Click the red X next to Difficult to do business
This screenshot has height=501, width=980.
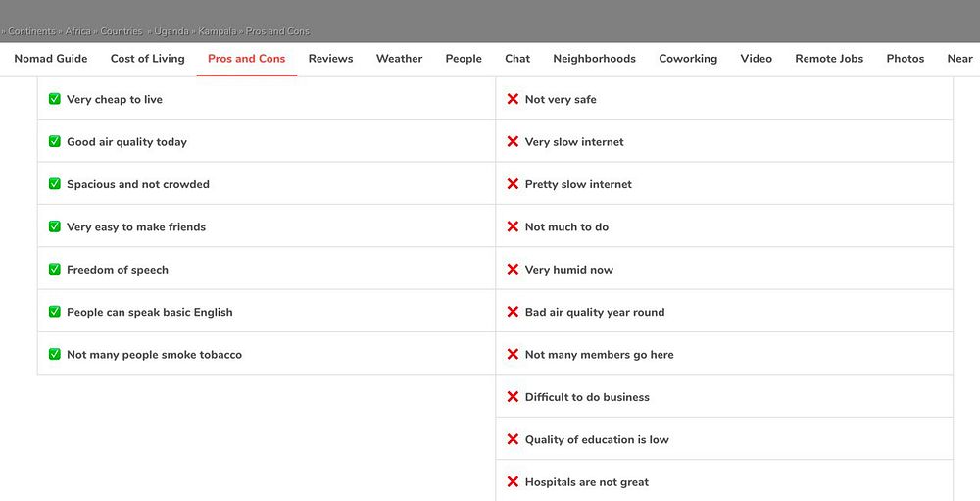(x=513, y=397)
